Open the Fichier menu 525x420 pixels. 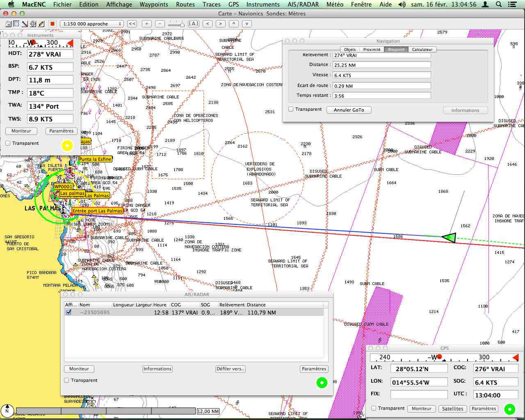pos(62,5)
